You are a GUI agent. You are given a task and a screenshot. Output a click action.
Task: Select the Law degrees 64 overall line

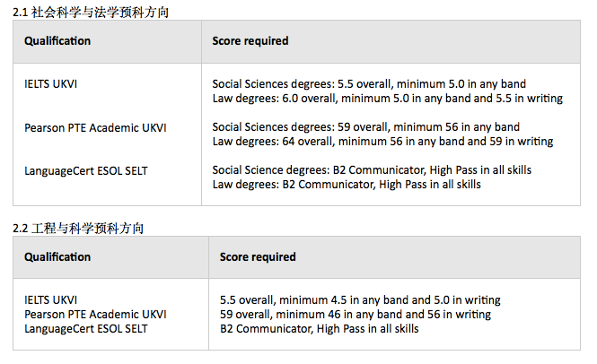(x=382, y=142)
